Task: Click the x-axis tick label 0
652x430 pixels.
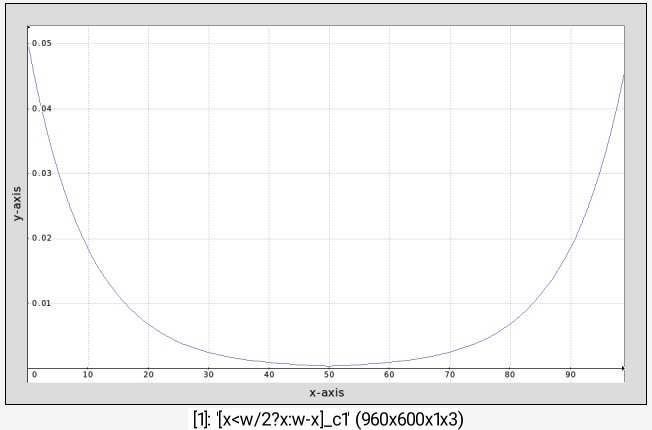Action: (x=35, y=374)
